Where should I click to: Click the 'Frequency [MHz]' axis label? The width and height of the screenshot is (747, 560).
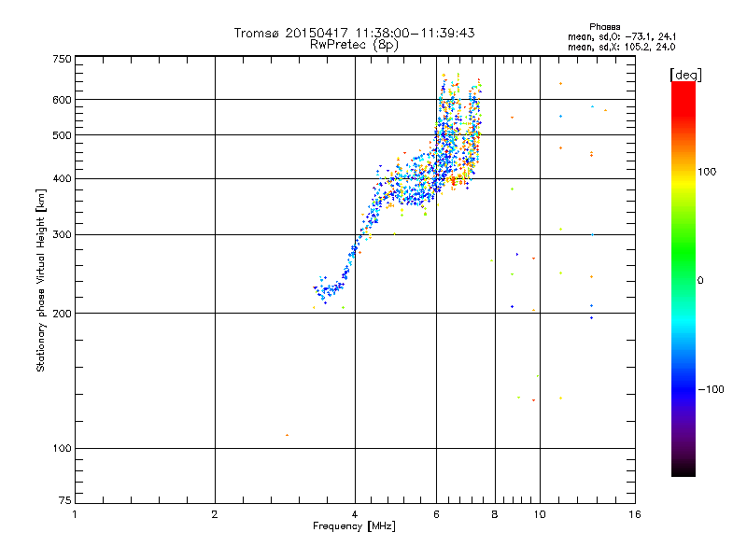click(355, 526)
